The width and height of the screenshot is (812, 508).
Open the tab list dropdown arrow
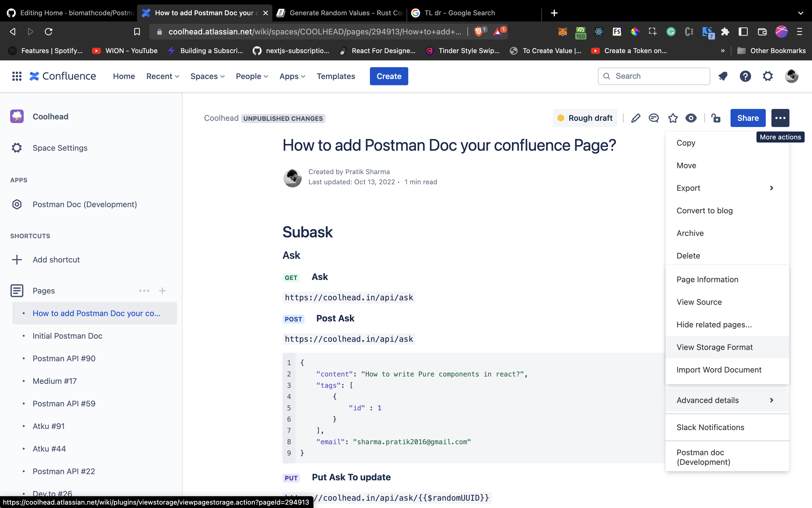801,13
